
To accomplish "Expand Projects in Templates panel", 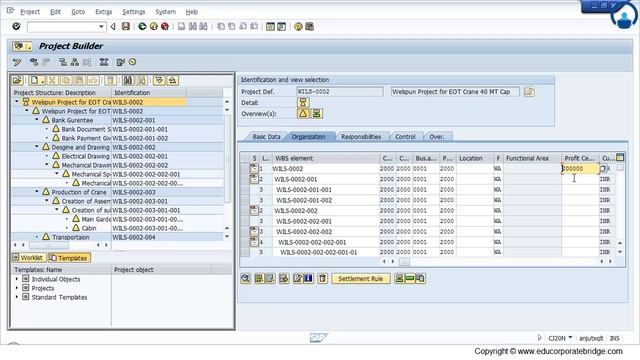I will click(x=17, y=288).
